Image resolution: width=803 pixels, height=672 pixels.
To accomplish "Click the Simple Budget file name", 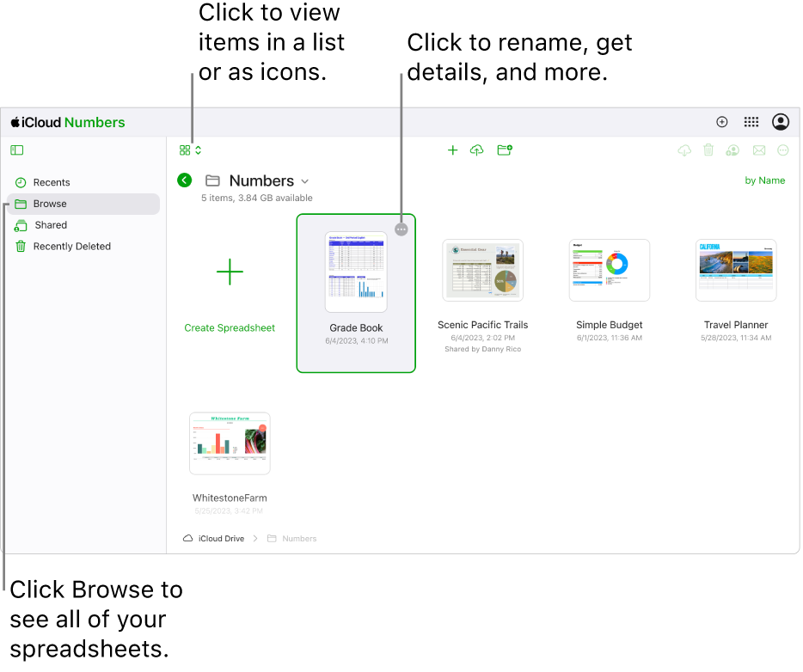I will [609, 325].
